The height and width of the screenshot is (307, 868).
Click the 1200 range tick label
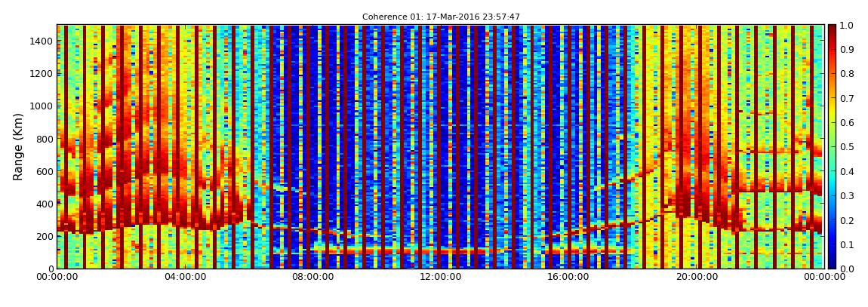point(42,74)
